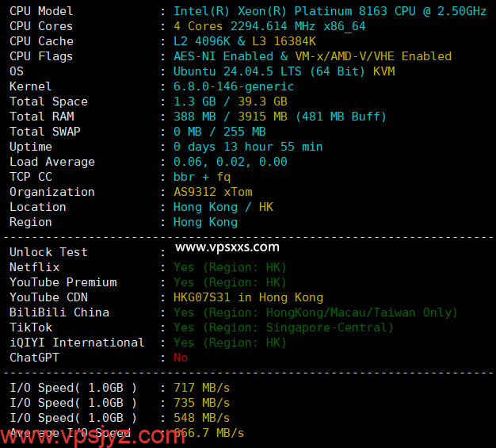Click the YouTube CDN value HKG07S31 in Hong Kong
Viewport: 496px width, 448px height.
(248, 297)
